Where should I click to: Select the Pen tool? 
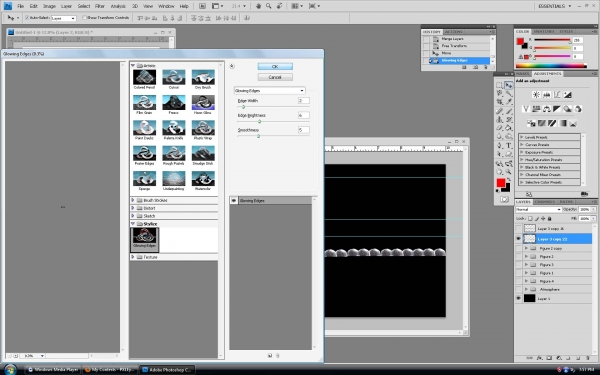coord(499,145)
